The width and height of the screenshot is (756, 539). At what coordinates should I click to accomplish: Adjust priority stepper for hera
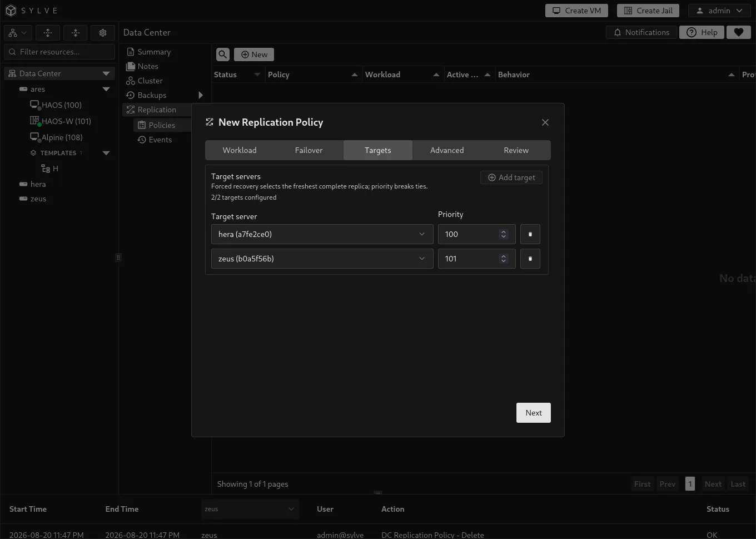[x=504, y=234]
